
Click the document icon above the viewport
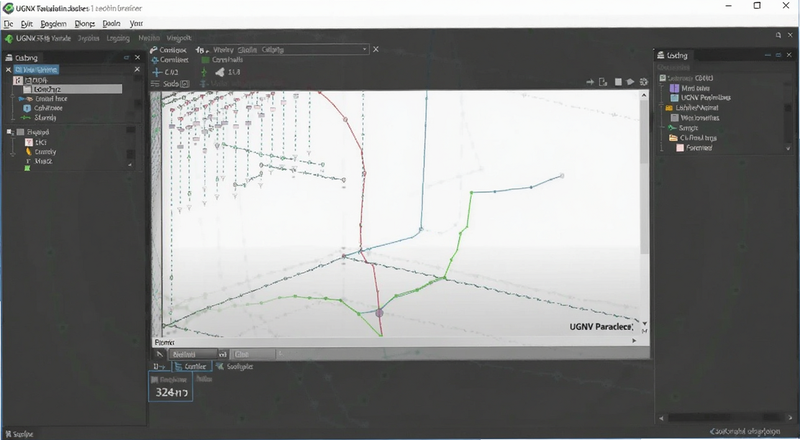click(603, 82)
